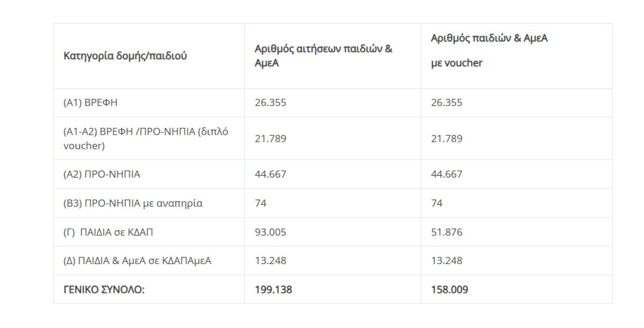The height and width of the screenshot is (328, 644).
Task: Select '(Δ) ΠΑΙΔΙΑ & ΑμεΑ σε ΚΔΑΠΑμεΑ' label
Action: click(x=137, y=261)
